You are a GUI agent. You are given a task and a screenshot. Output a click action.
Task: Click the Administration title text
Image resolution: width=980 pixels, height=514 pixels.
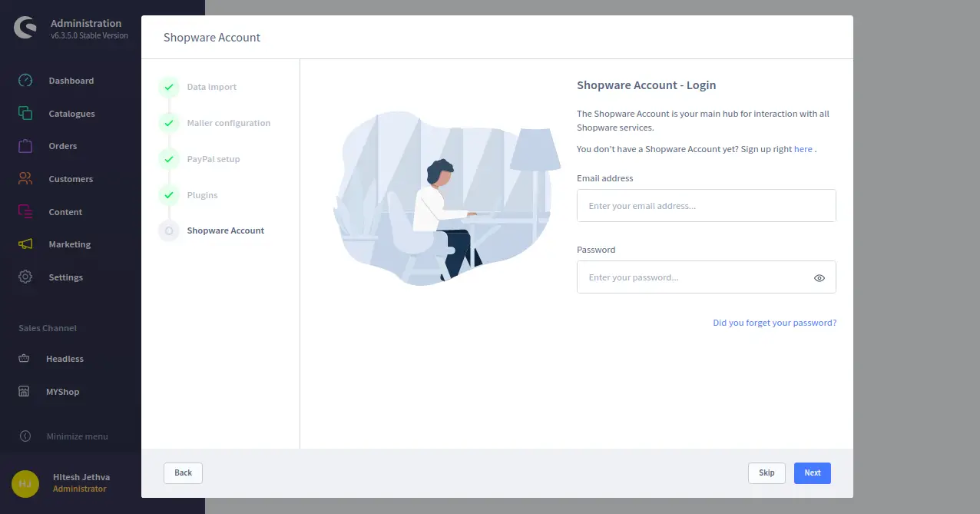point(86,23)
